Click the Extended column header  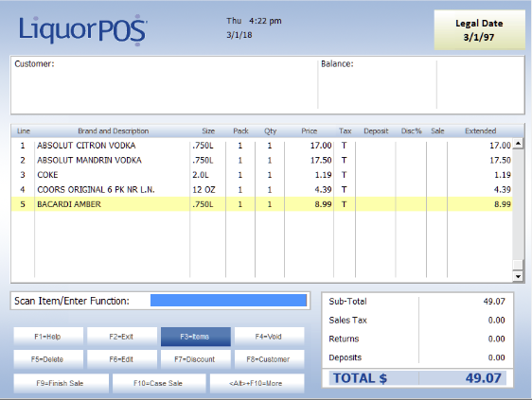tap(481, 130)
